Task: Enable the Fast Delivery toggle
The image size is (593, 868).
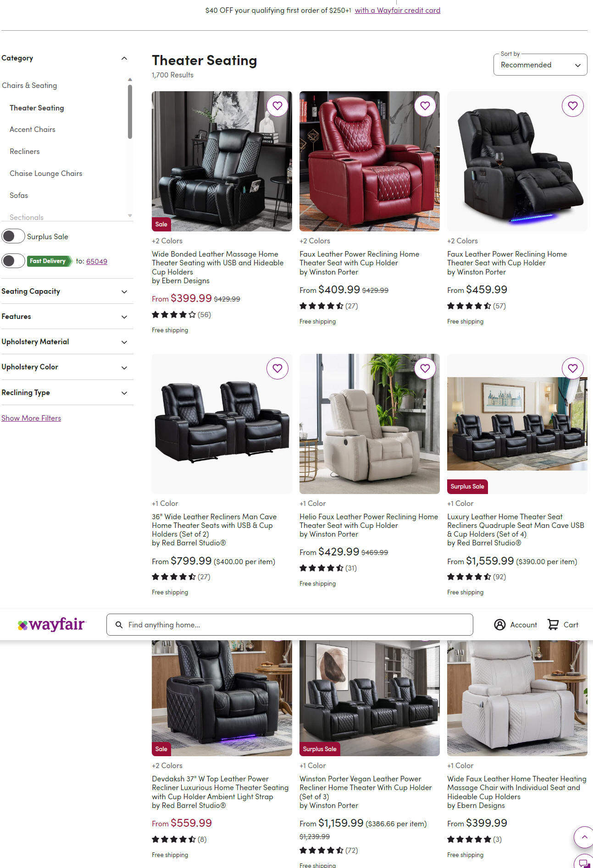Action: tap(13, 261)
